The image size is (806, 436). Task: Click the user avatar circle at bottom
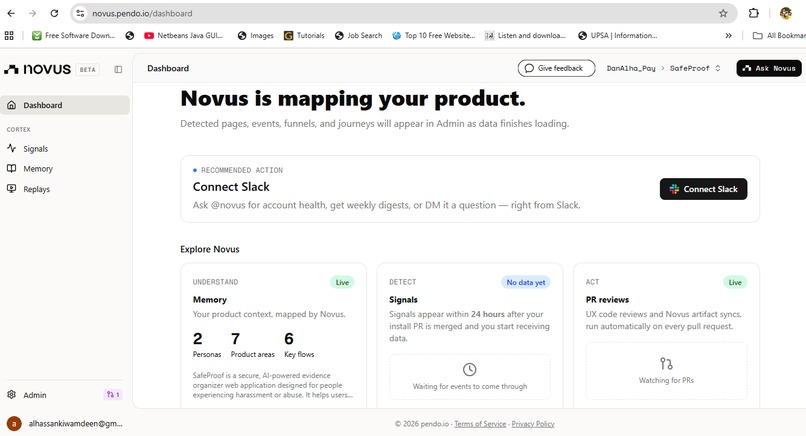pos(14,424)
